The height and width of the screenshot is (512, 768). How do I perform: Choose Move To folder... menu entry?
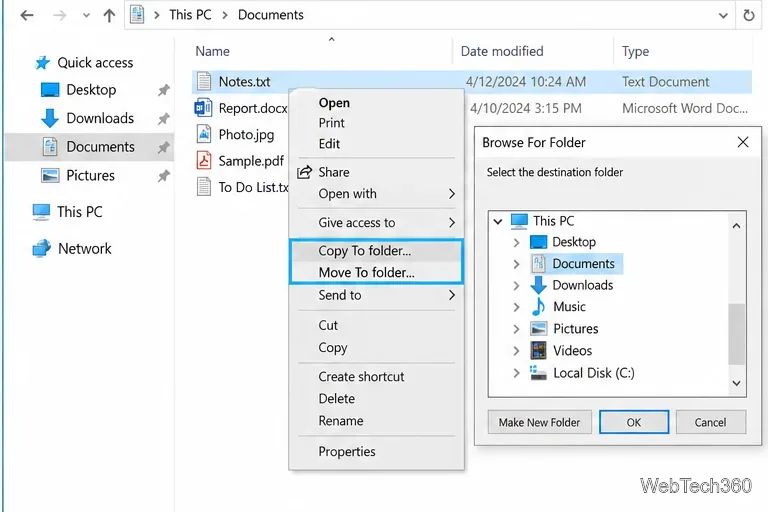point(376,272)
